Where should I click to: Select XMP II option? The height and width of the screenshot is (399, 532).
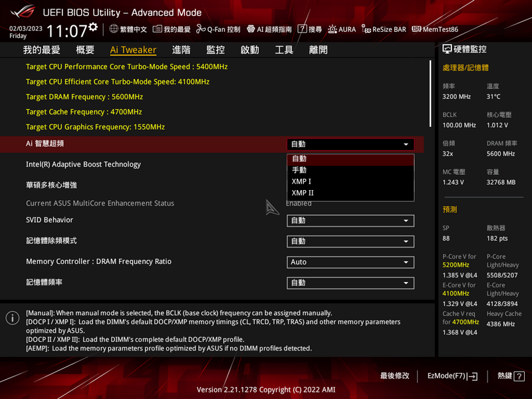click(350, 193)
